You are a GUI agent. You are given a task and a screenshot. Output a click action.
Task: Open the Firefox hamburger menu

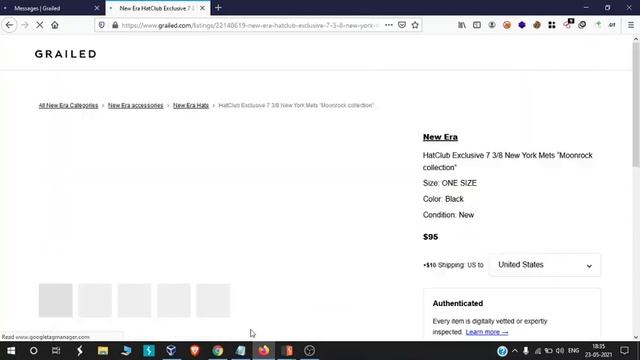[631, 25]
